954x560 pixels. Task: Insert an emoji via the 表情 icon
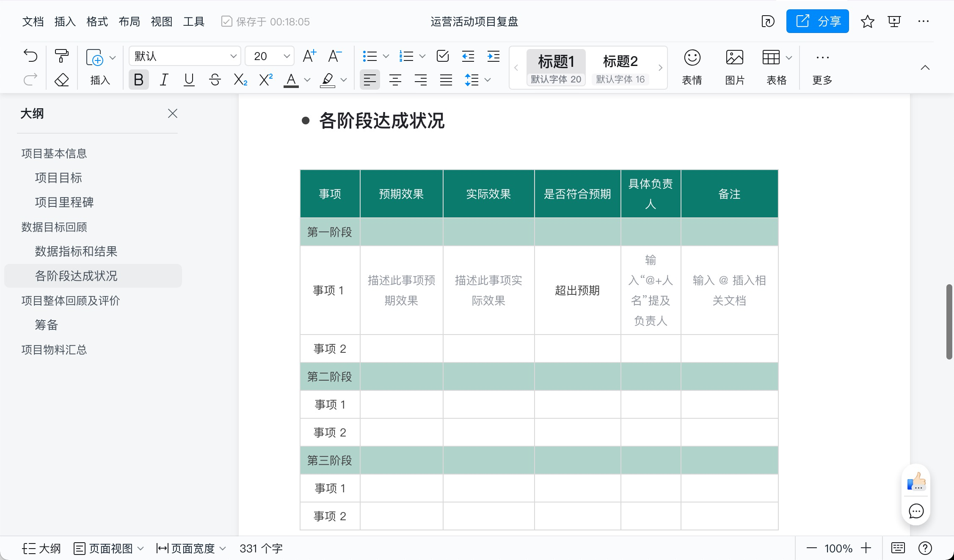pyautogui.click(x=692, y=66)
